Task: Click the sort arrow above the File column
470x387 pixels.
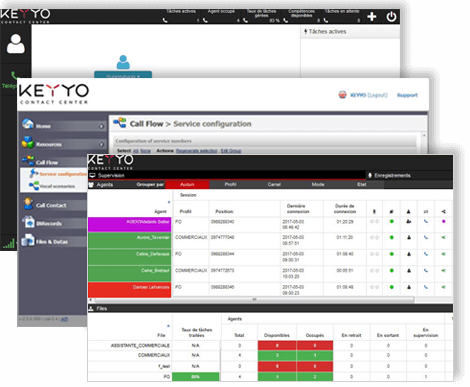Action: point(168,326)
